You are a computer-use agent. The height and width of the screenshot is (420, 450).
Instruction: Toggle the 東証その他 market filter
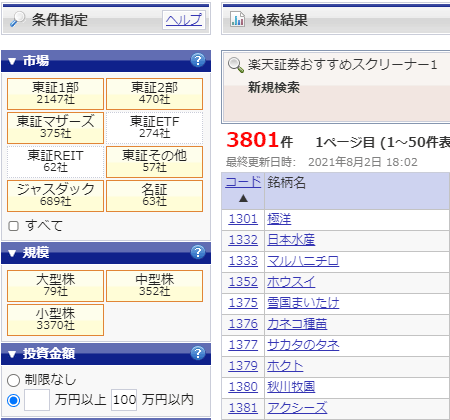click(154, 162)
